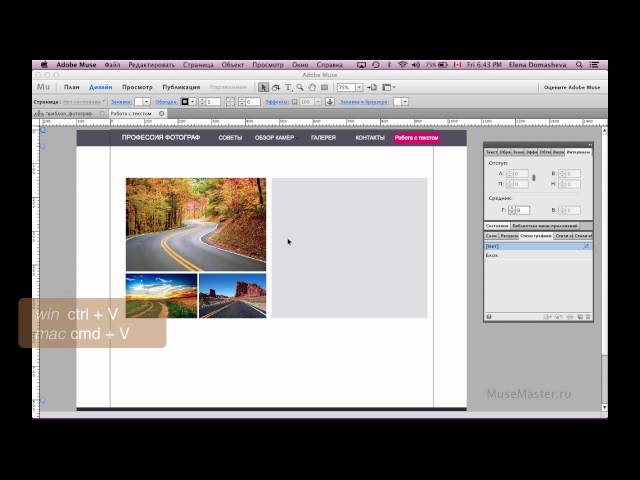Select the desert red rocks image
Image resolution: width=640 pixels, height=480 pixels.
233,296
